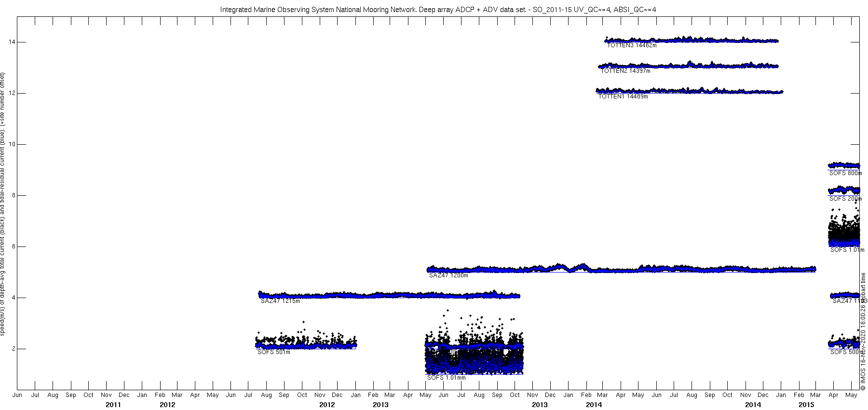
Task: Click y-axis tick label 14
Action: tap(11, 42)
